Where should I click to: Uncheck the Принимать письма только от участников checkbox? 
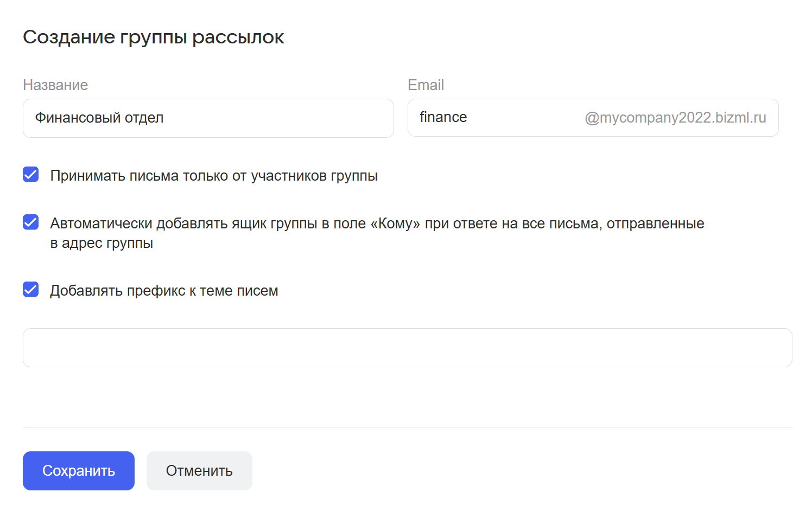pyautogui.click(x=31, y=175)
